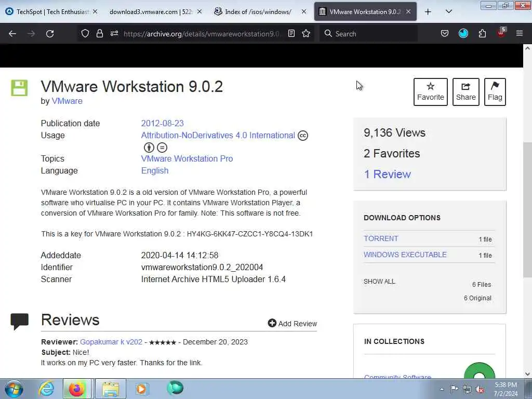Open a new tab with plus button
The height and width of the screenshot is (399, 532).
428,12
